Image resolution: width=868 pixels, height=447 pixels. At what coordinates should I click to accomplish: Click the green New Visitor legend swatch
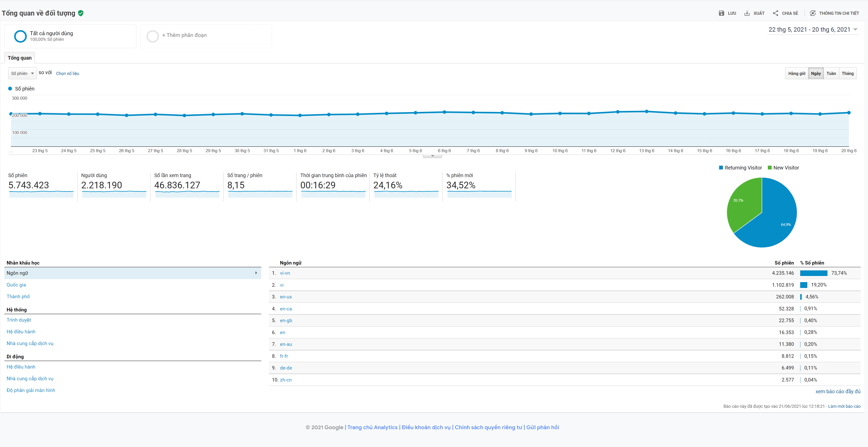tap(770, 168)
